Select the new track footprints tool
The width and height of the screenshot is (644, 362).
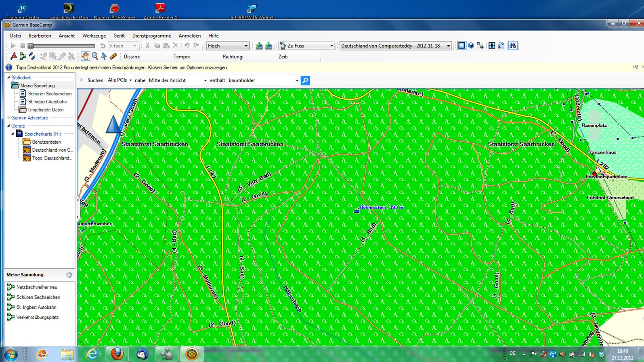point(32,56)
